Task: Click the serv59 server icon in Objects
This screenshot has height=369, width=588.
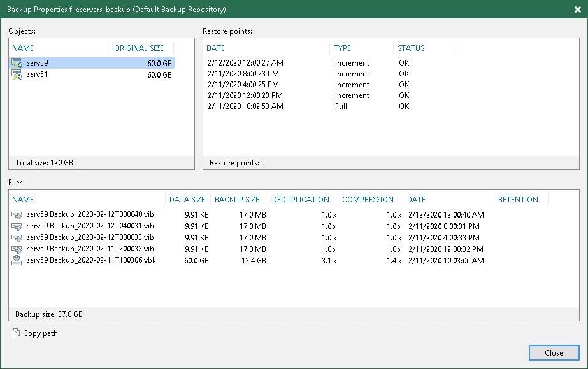Action: click(17, 64)
